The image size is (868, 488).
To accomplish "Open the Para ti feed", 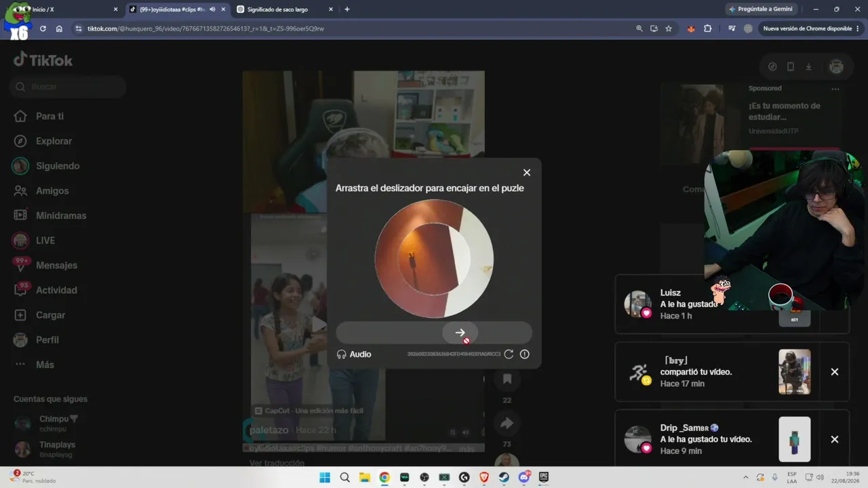I will click(39, 116).
